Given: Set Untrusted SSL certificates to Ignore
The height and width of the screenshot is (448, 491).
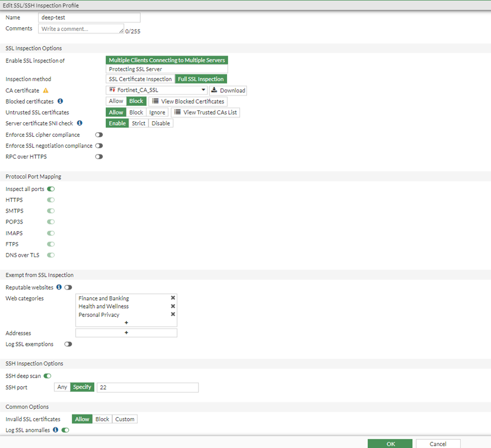Looking at the screenshot, I should 157,112.
